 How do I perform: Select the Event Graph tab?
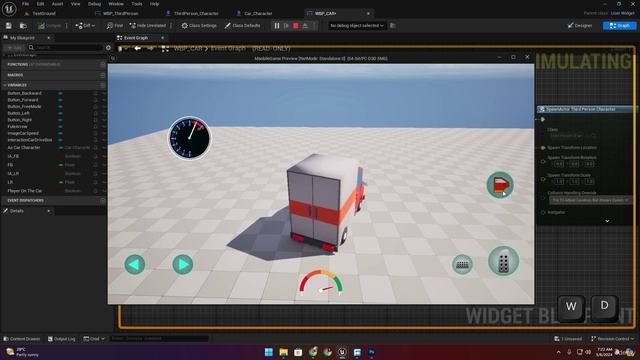tap(136, 38)
